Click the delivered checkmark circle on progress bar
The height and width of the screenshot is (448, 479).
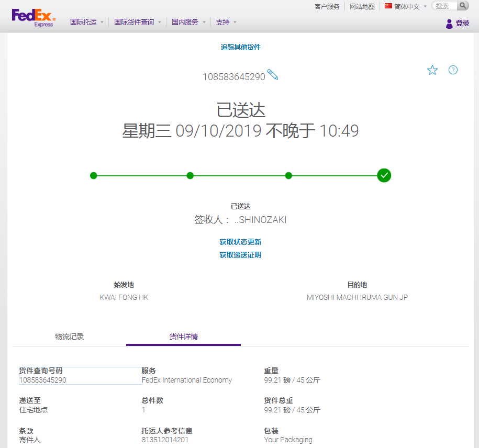coord(384,175)
